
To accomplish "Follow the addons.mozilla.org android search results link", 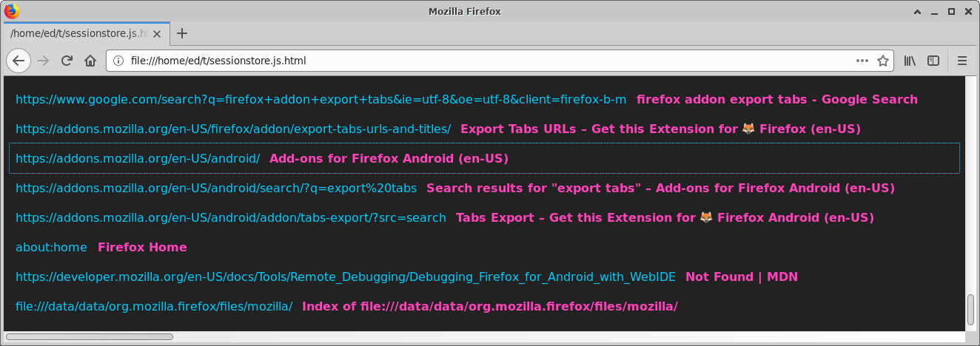I will pos(216,188).
